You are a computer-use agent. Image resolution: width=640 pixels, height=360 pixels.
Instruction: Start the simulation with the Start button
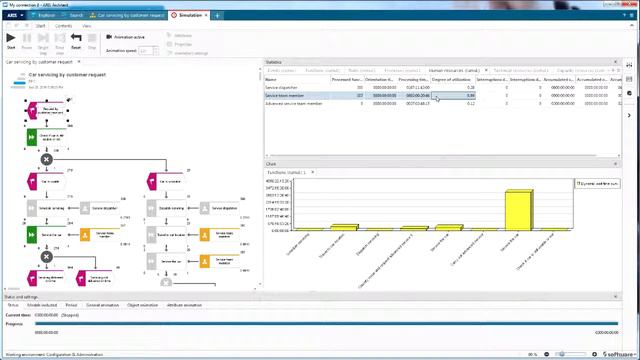11,41
